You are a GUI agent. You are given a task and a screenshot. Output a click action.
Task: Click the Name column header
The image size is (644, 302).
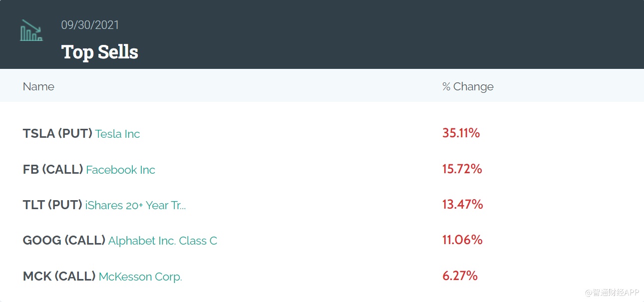tap(38, 86)
